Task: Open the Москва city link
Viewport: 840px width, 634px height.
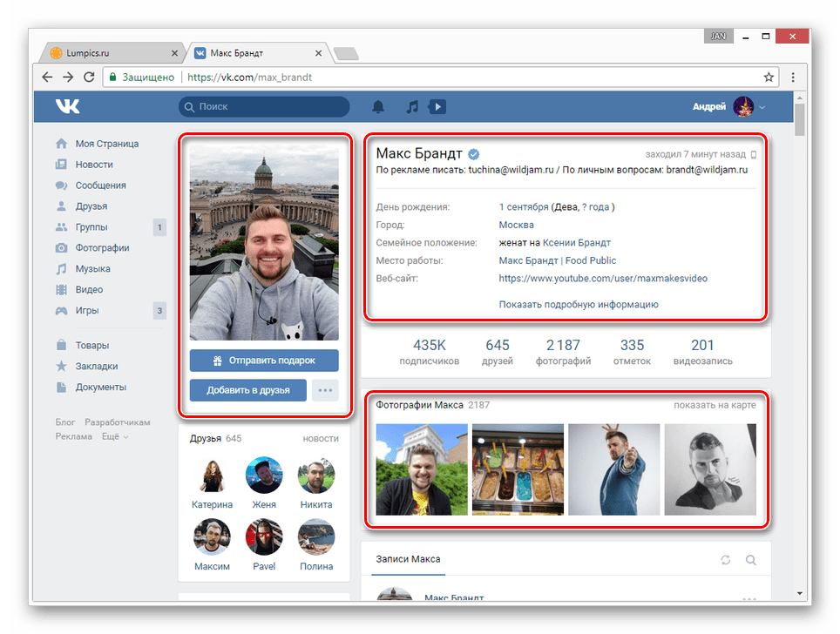Action: pos(517,225)
